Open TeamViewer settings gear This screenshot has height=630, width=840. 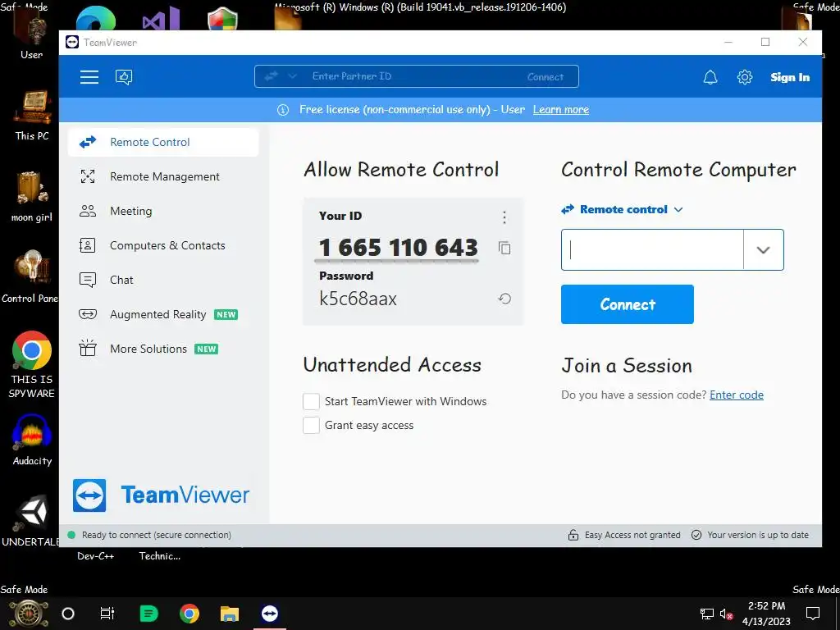744,77
